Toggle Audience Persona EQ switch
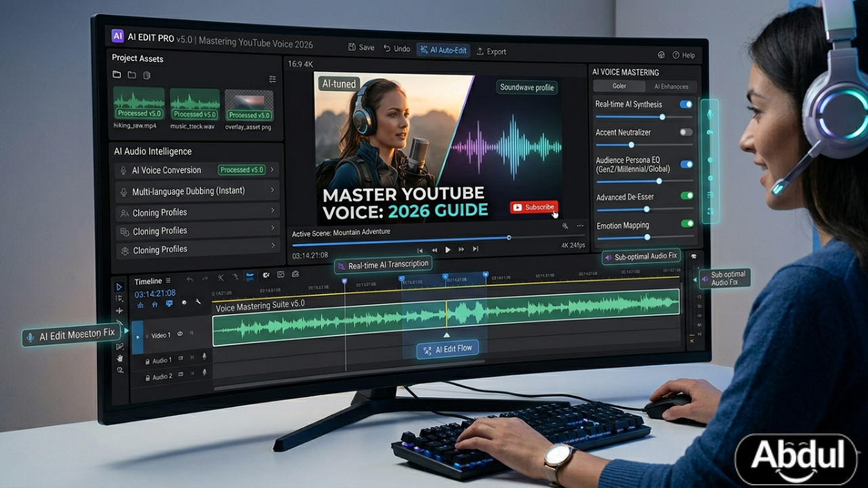Viewport: 868px width, 488px height. (686, 164)
